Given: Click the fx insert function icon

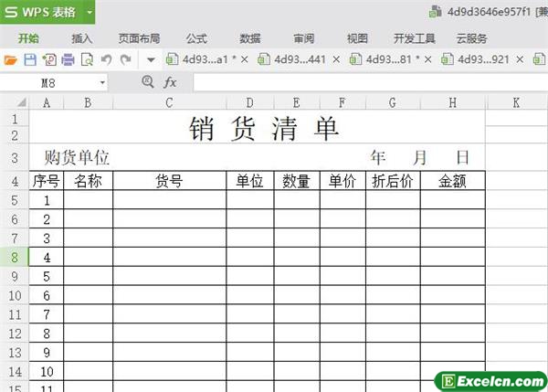Looking at the screenshot, I should pyautogui.click(x=170, y=82).
